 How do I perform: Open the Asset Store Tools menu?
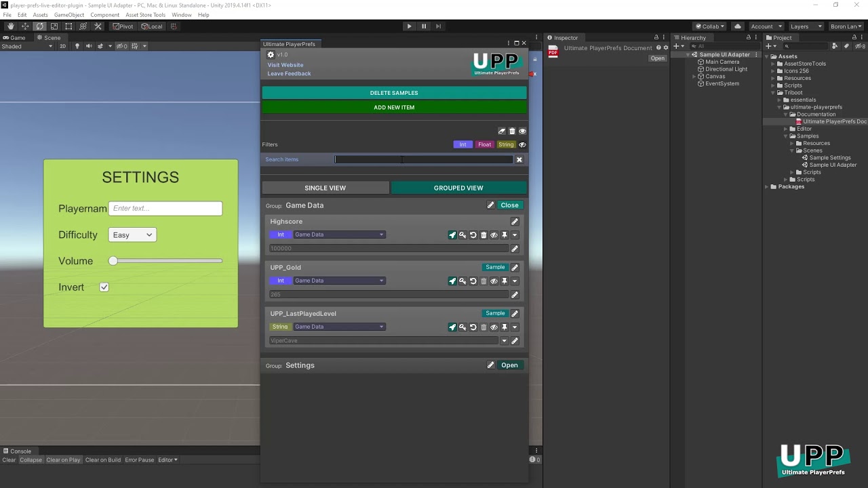[145, 15]
